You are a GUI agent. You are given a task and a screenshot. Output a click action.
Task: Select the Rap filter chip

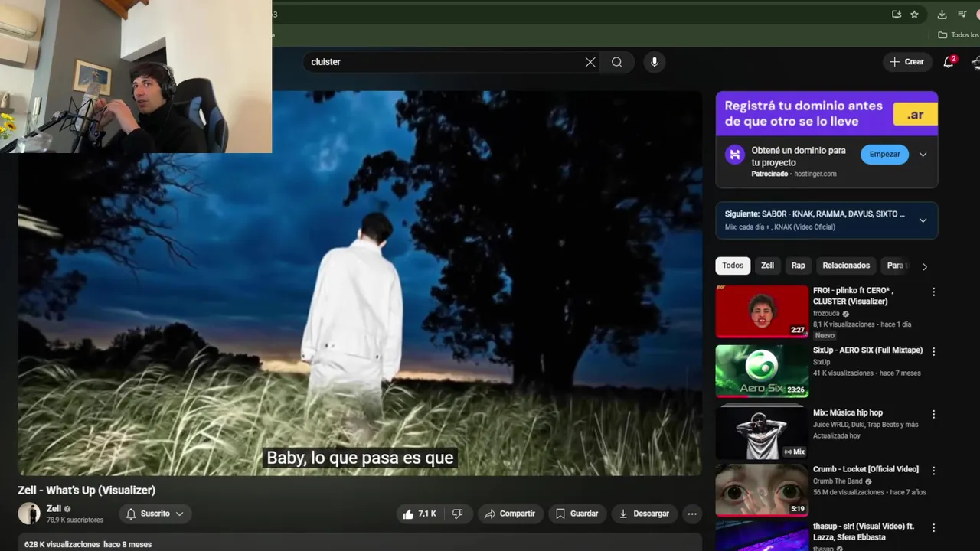pyautogui.click(x=799, y=266)
